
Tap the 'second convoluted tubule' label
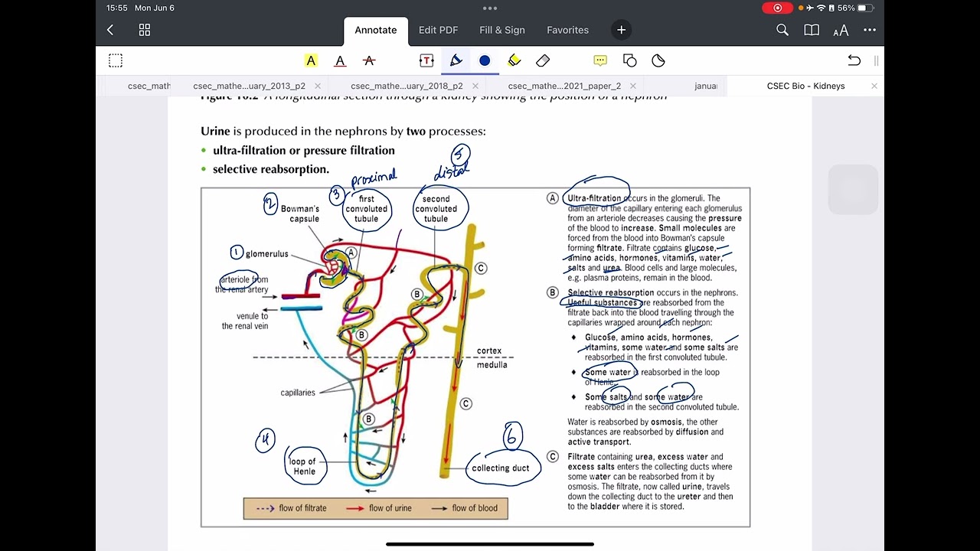[x=436, y=209]
